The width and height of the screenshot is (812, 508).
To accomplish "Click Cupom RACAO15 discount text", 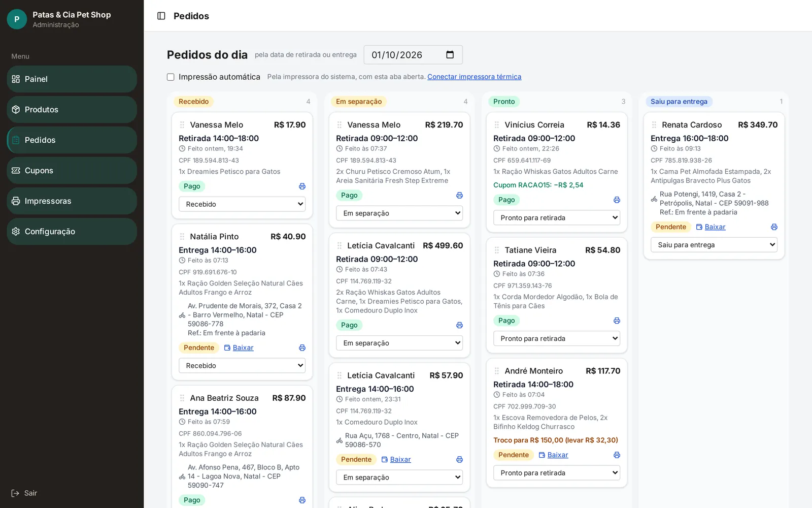I will pos(538,185).
